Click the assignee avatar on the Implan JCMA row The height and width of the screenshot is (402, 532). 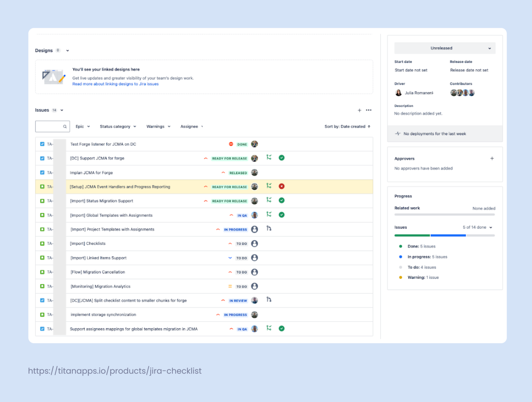coord(255,172)
